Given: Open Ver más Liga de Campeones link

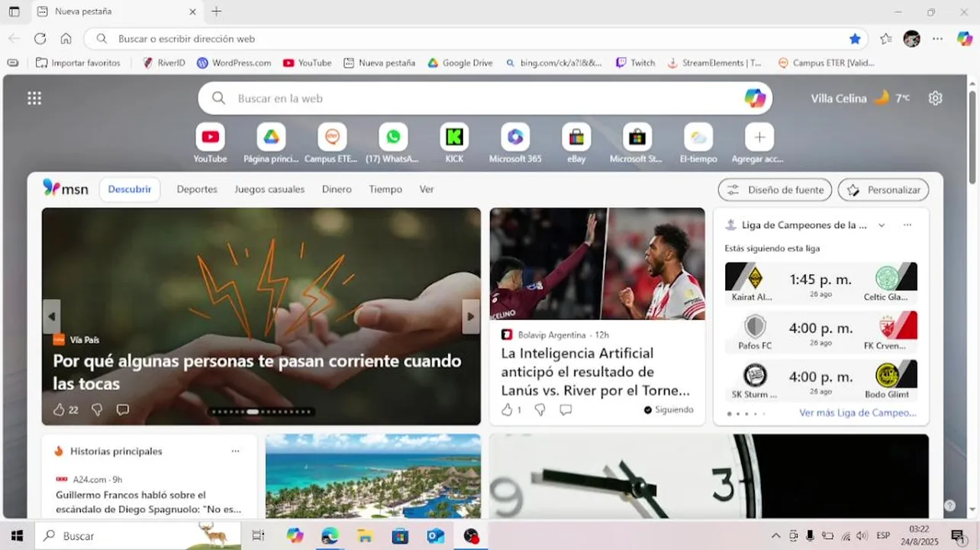Looking at the screenshot, I should click(858, 412).
